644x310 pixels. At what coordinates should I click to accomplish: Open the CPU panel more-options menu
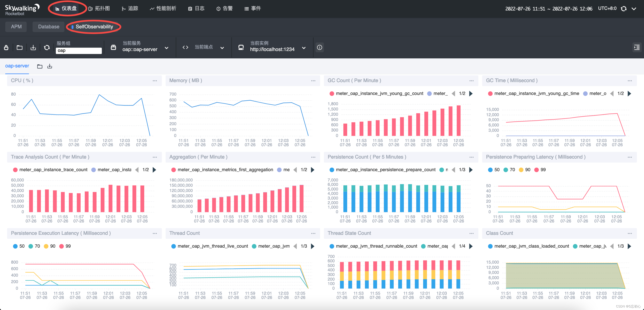click(155, 81)
